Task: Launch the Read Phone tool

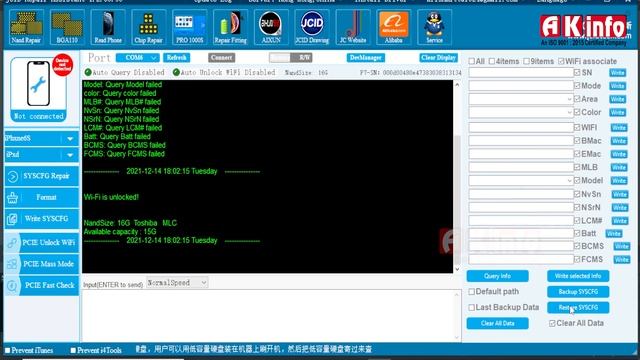Action: 108,27
